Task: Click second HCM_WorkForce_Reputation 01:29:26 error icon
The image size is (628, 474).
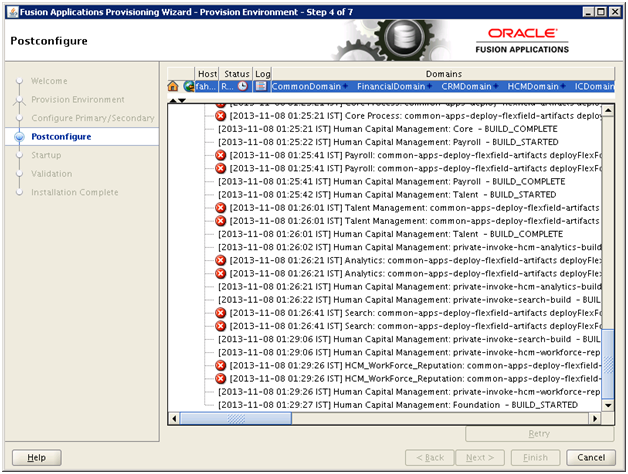Action: (220, 379)
